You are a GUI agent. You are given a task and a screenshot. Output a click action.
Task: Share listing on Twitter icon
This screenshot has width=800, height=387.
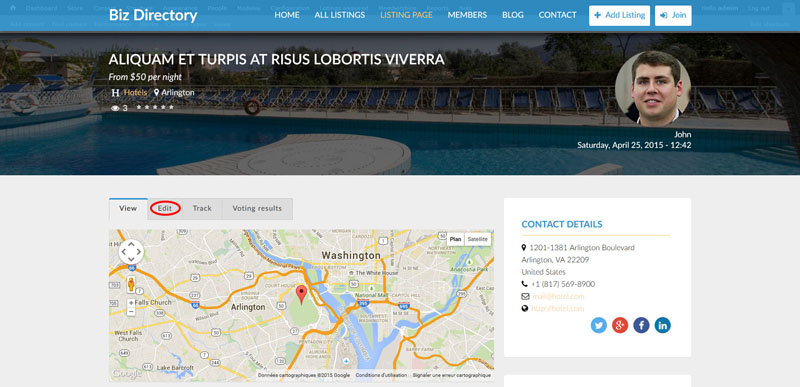pos(598,325)
